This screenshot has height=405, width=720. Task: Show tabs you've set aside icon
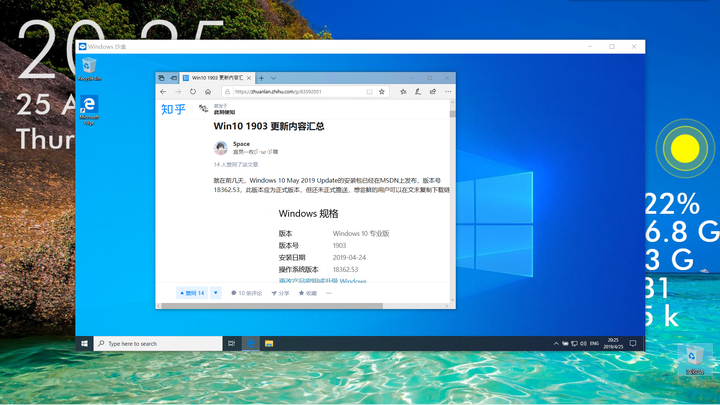coord(162,78)
